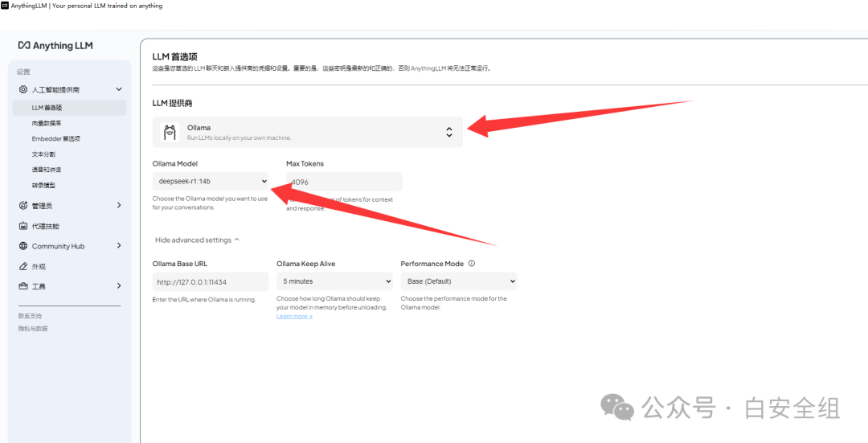The image size is (868, 443).
Task: Select 向量数据库 in the sidebar
Action: pyautogui.click(x=47, y=123)
